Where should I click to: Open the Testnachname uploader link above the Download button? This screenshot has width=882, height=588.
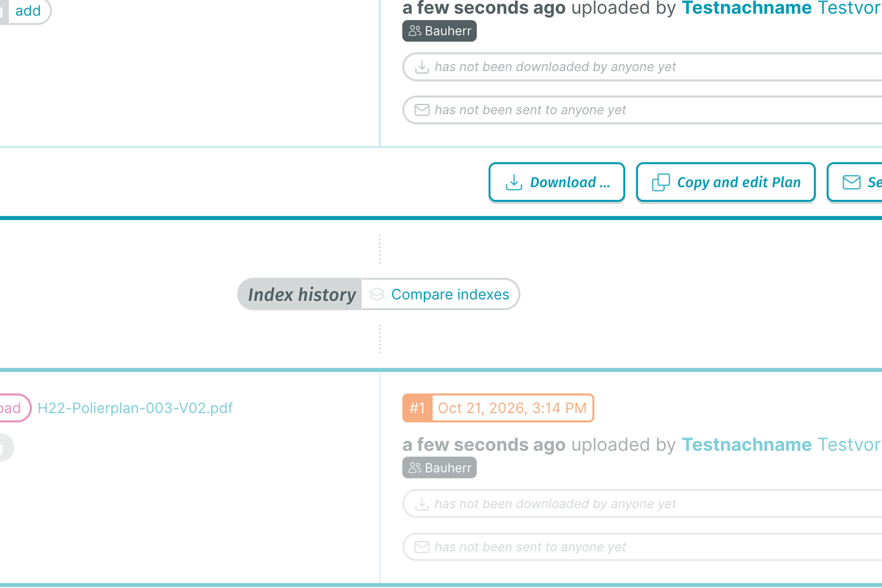[x=746, y=8]
